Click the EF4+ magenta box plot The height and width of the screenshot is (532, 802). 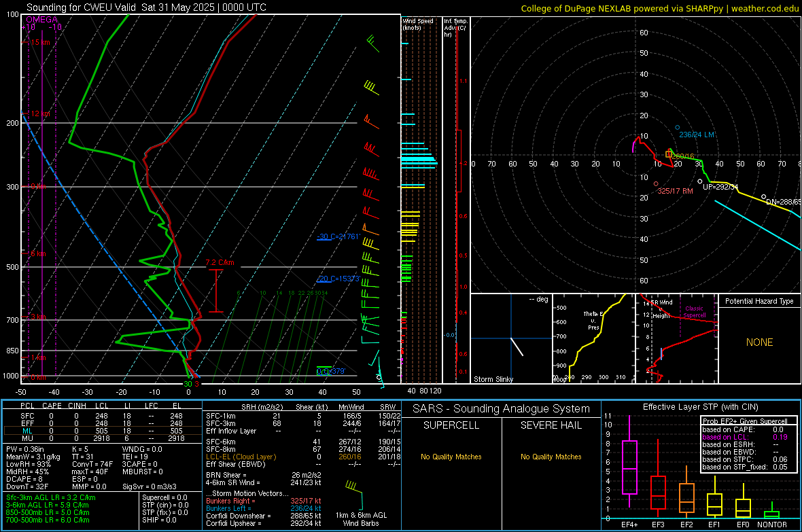pyautogui.click(x=629, y=467)
